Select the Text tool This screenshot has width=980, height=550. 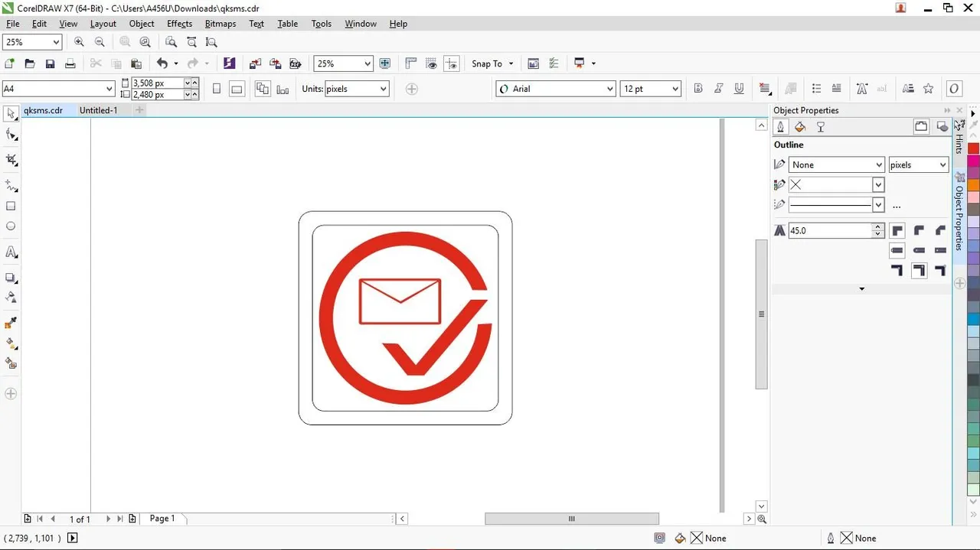click(x=11, y=252)
